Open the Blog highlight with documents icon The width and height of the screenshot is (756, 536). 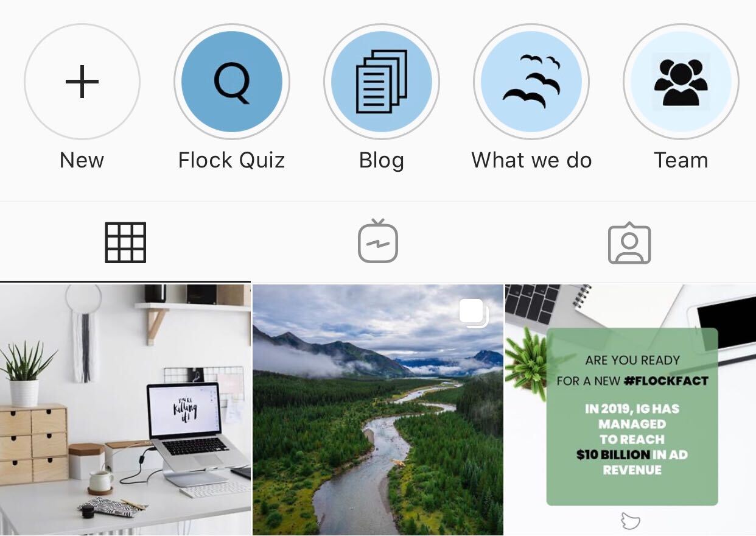(382, 82)
